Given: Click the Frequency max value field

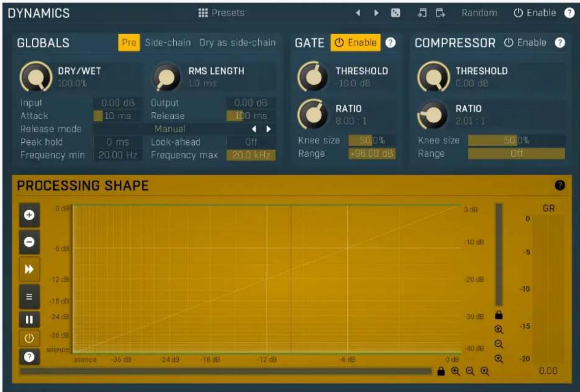Looking at the screenshot, I should (x=251, y=155).
